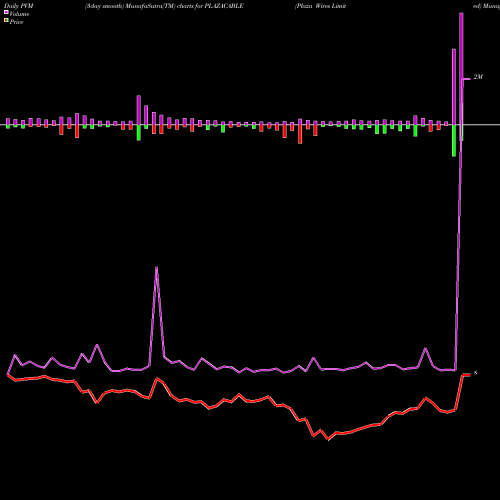Click the magenta Volume legend swatch
This screenshot has width=500, height=500.
point(6,13)
